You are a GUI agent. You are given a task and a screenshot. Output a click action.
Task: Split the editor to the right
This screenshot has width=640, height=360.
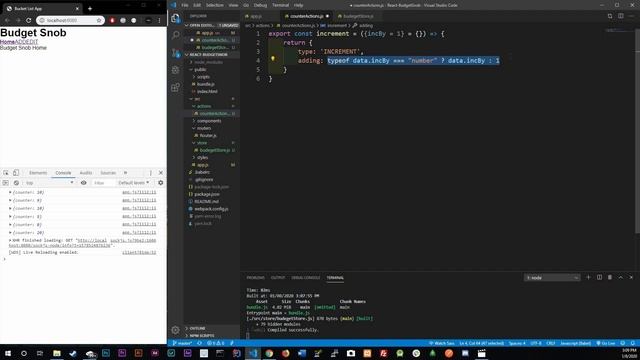point(620,16)
